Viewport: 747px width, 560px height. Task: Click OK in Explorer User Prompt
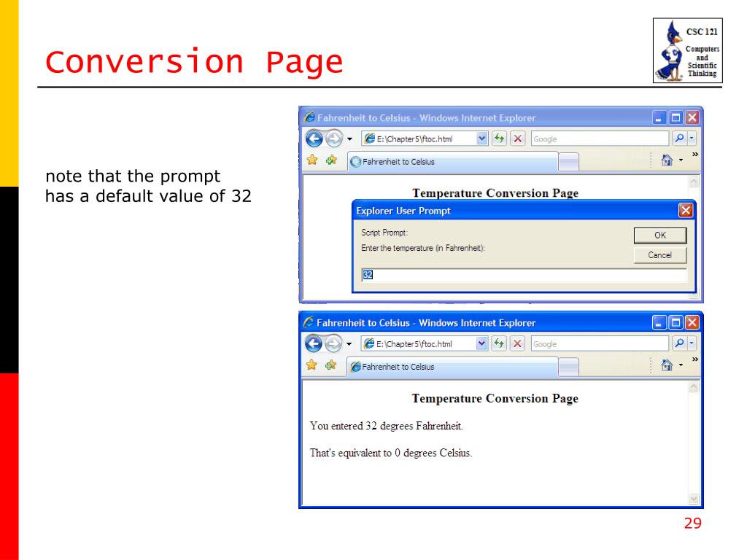(659, 236)
